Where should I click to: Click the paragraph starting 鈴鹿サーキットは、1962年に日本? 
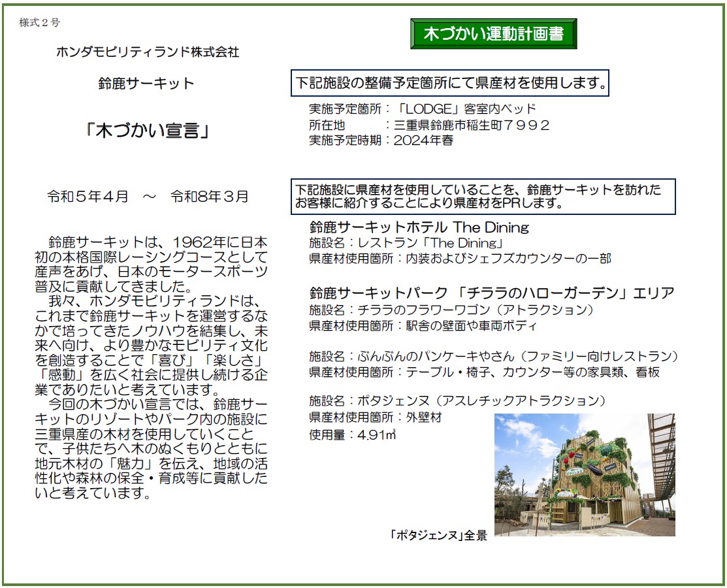click(x=151, y=265)
